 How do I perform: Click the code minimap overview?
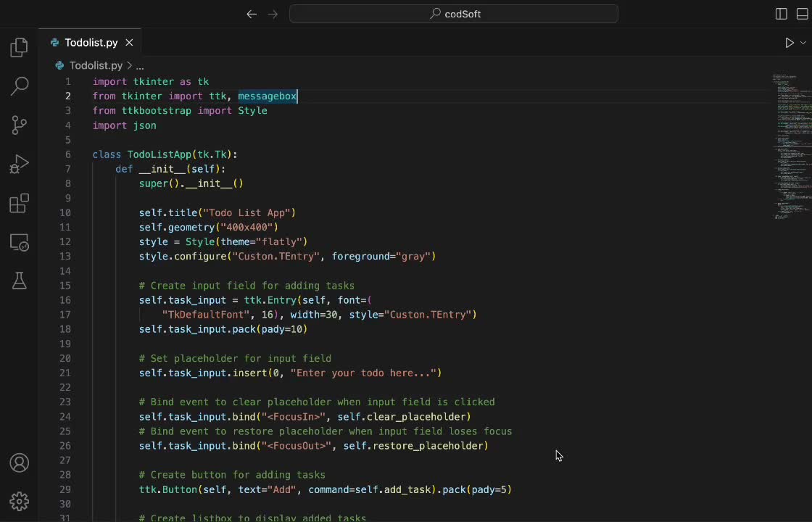pos(790,145)
